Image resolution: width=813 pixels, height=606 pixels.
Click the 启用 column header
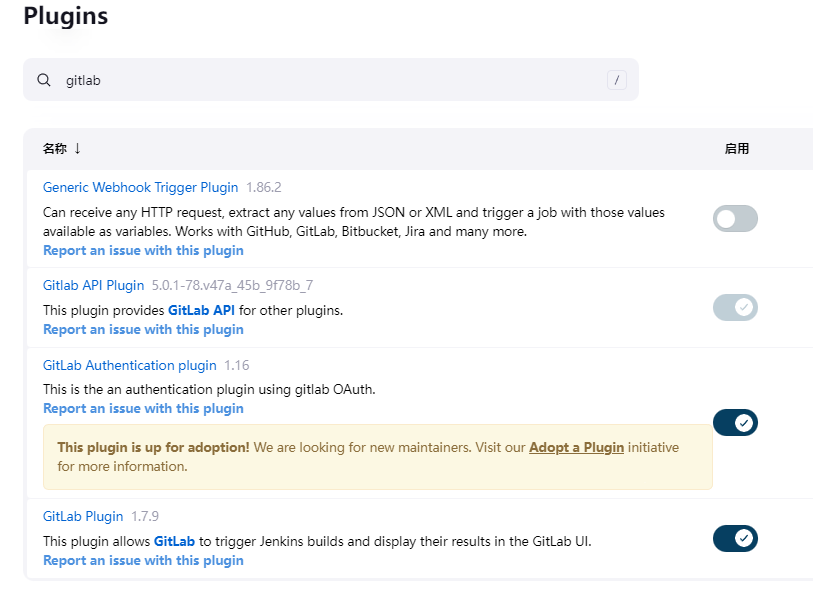coord(737,148)
